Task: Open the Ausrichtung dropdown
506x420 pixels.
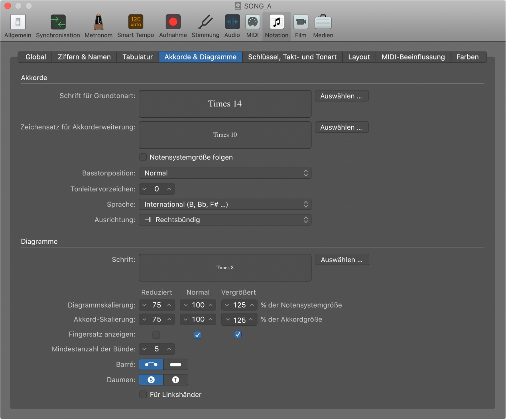Action: coord(225,220)
